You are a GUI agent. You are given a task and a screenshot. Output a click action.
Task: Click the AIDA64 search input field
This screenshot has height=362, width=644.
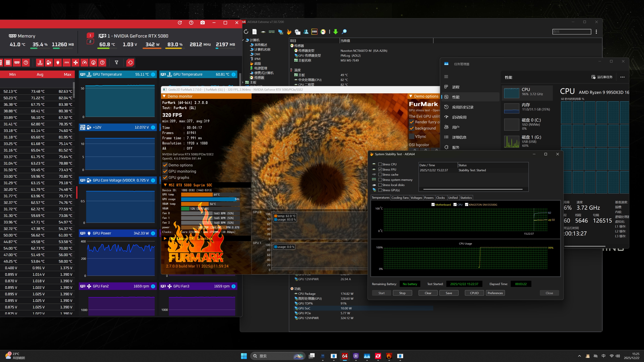(x=572, y=32)
